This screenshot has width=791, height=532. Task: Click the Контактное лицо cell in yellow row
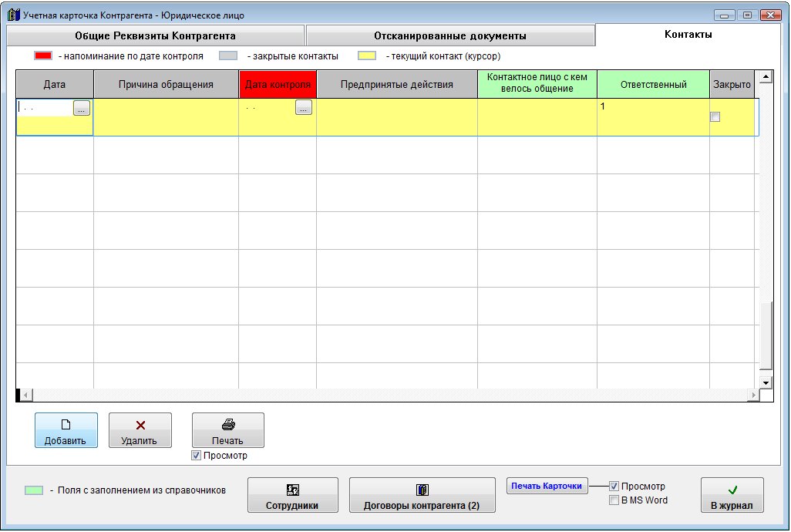[x=537, y=117]
